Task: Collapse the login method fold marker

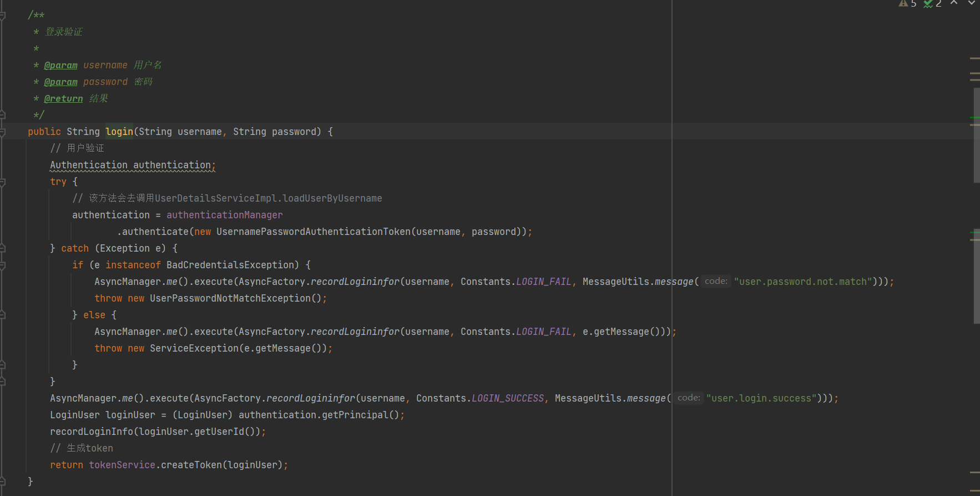Action: pyautogui.click(x=3, y=132)
